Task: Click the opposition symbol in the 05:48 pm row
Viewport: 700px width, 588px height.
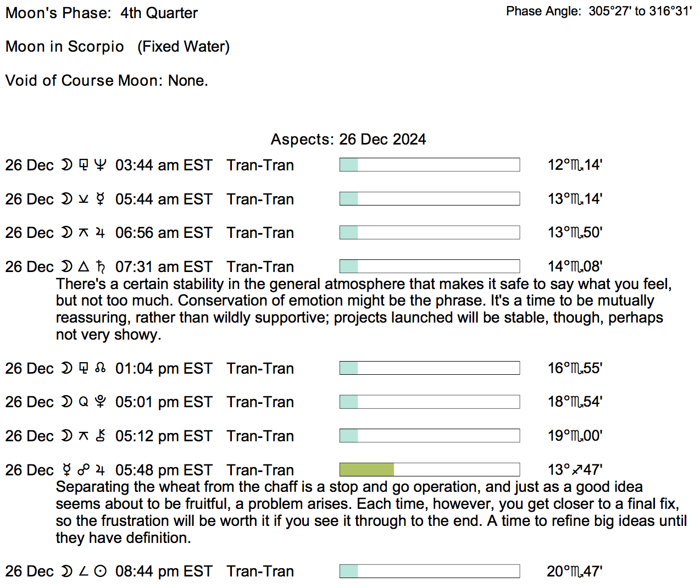Action: (x=84, y=470)
